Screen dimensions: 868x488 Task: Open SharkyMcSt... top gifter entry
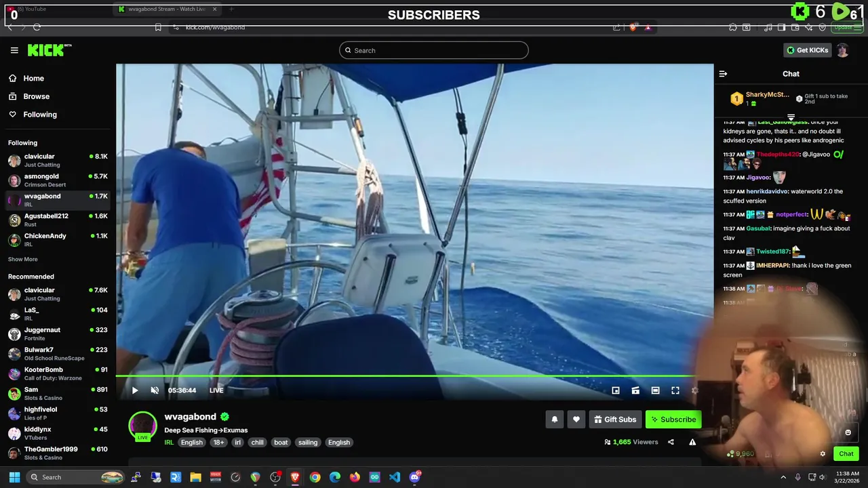tap(760, 99)
